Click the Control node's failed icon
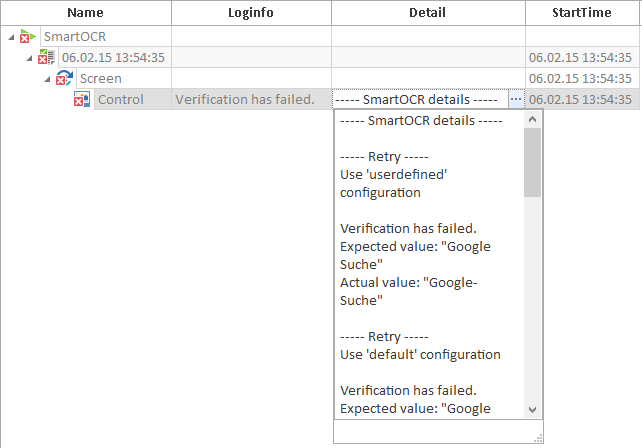 click(82, 99)
